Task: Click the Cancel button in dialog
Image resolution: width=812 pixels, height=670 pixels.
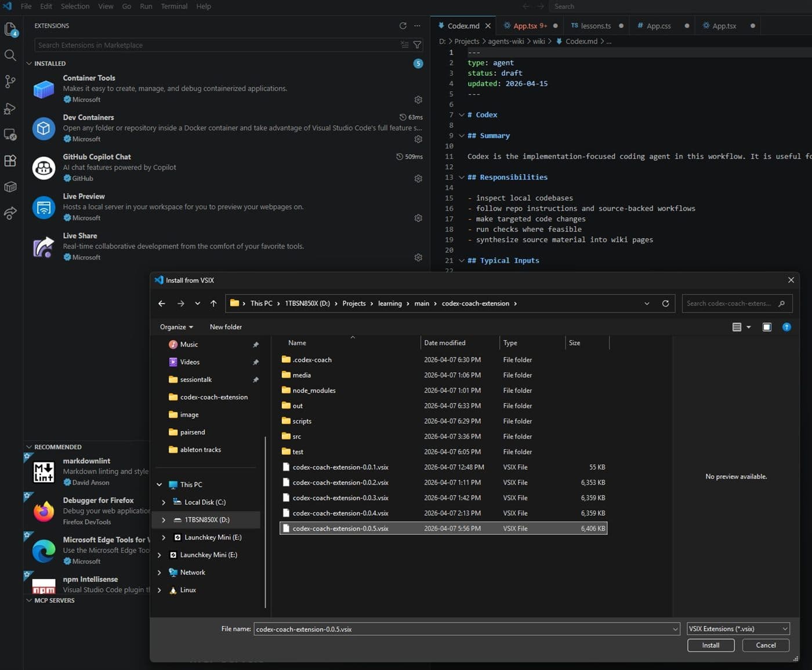Action: coord(766,645)
